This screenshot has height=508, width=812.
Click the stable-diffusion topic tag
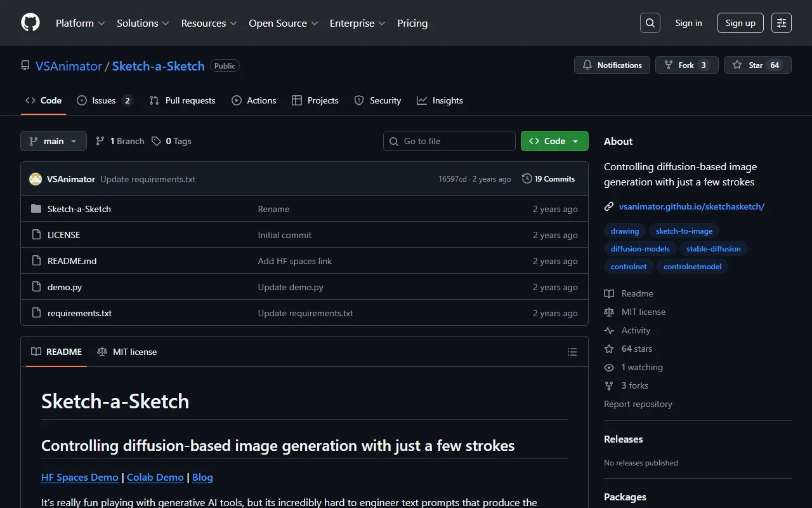click(713, 249)
